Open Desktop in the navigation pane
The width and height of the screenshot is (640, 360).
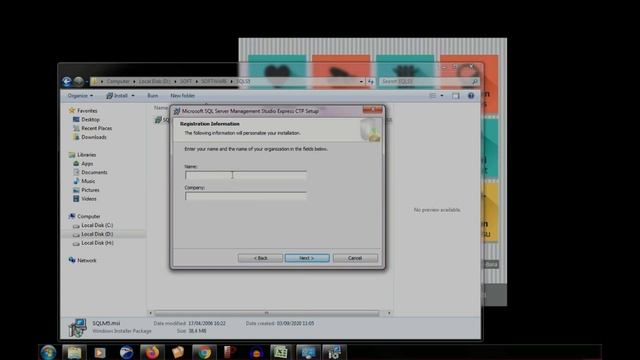click(x=90, y=120)
